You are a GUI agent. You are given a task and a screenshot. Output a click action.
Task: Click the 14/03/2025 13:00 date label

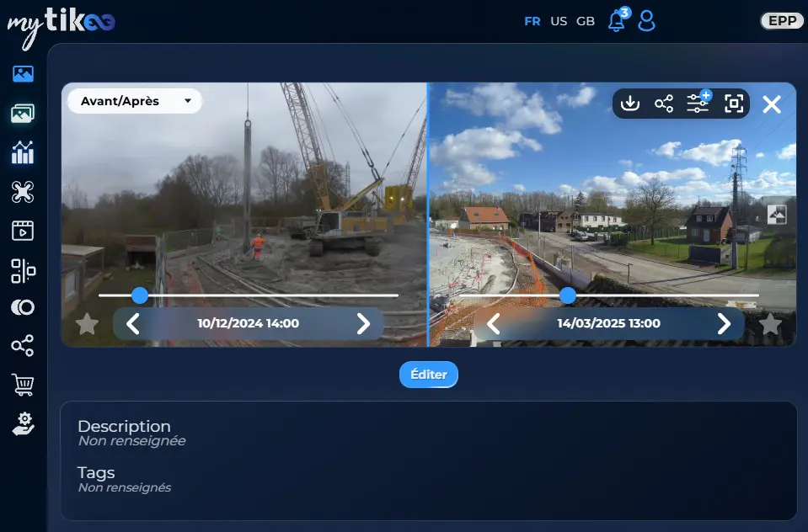pos(608,323)
